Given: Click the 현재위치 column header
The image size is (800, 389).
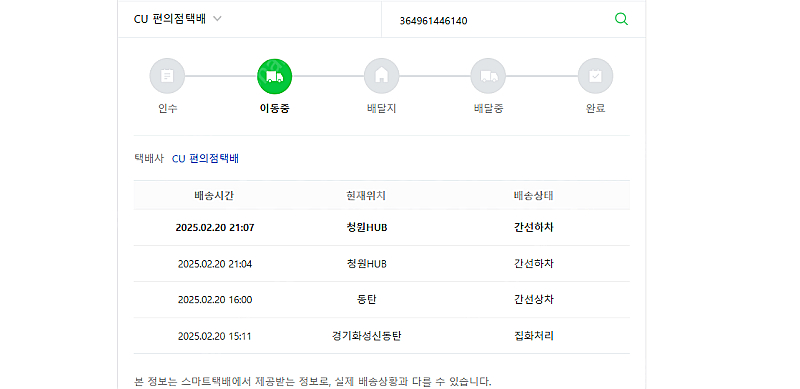Looking at the screenshot, I should pos(366,196).
